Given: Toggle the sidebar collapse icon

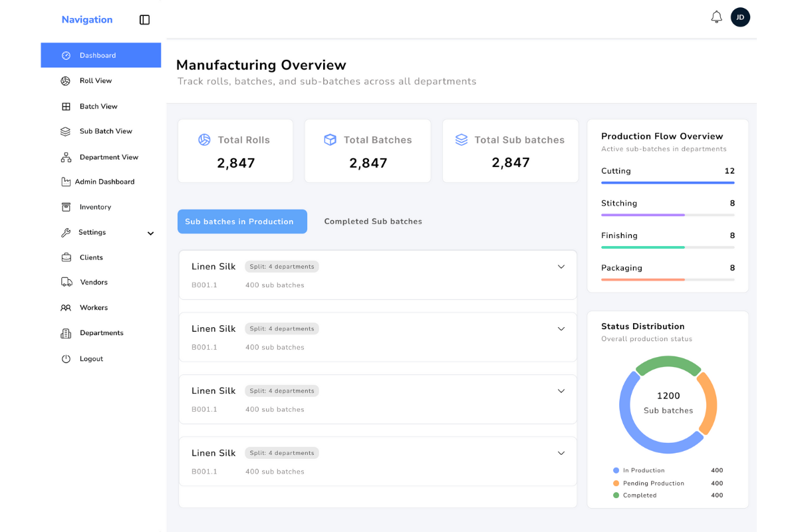Looking at the screenshot, I should pyautogui.click(x=144, y=20).
